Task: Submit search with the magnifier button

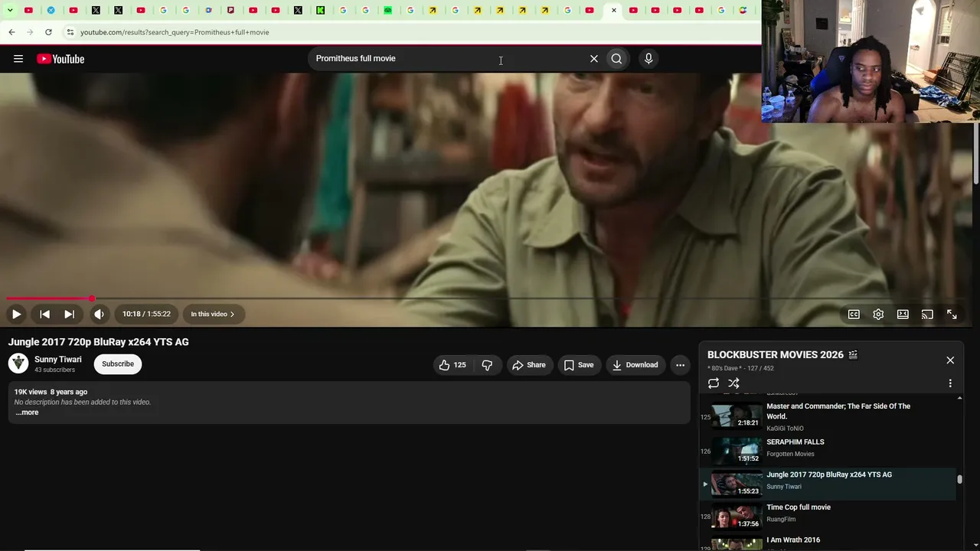Action: click(616, 59)
